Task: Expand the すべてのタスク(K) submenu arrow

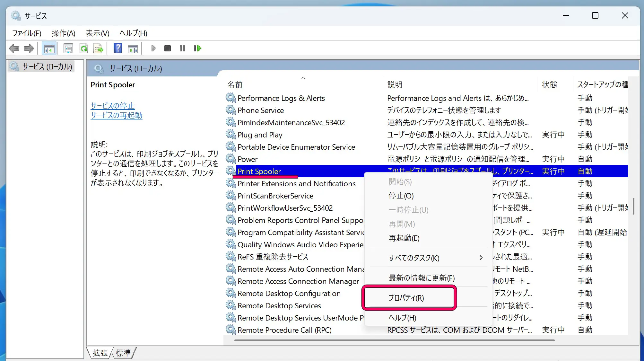Action: [481, 258]
